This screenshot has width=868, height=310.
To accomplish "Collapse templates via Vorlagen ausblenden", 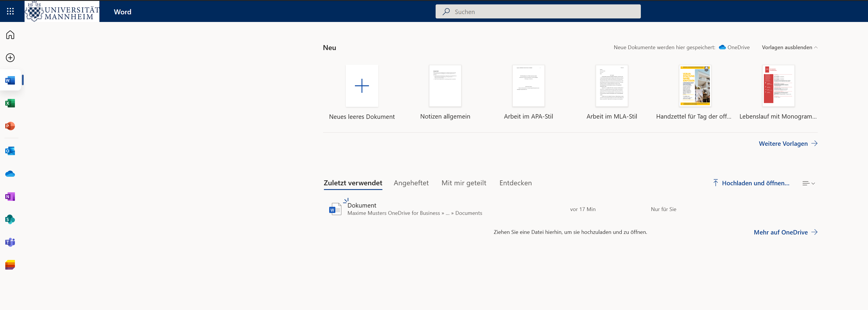I will (789, 47).
